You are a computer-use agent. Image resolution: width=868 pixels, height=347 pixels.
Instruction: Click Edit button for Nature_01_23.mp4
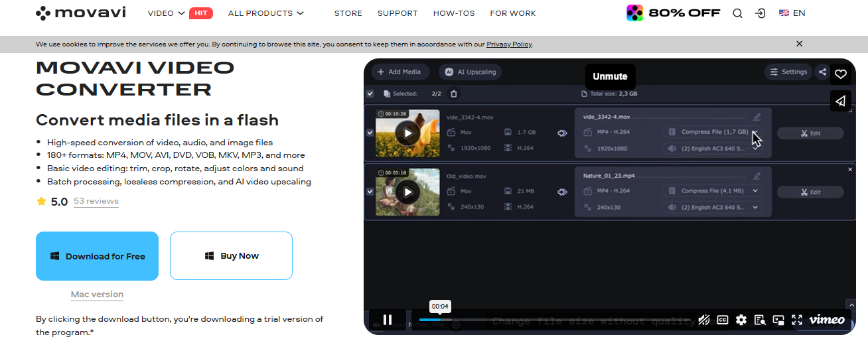point(810,192)
